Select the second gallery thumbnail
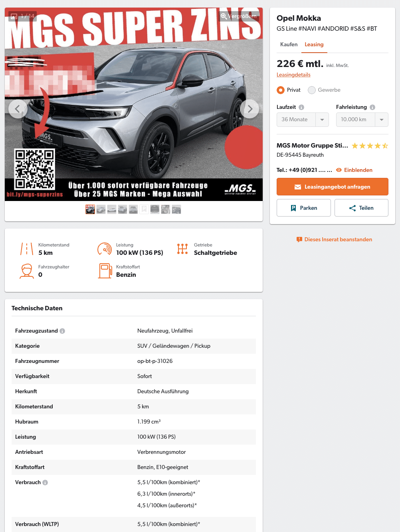Image resolution: width=400 pixels, height=532 pixels. tap(101, 209)
